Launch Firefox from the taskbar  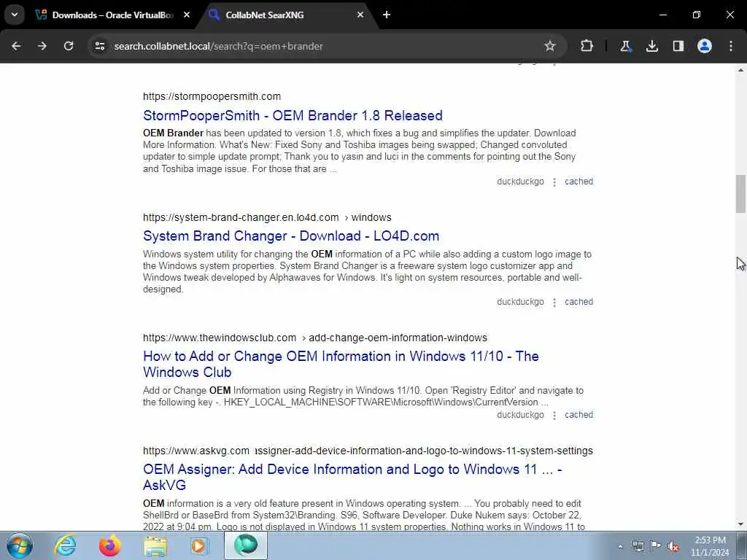[x=110, y=545]
